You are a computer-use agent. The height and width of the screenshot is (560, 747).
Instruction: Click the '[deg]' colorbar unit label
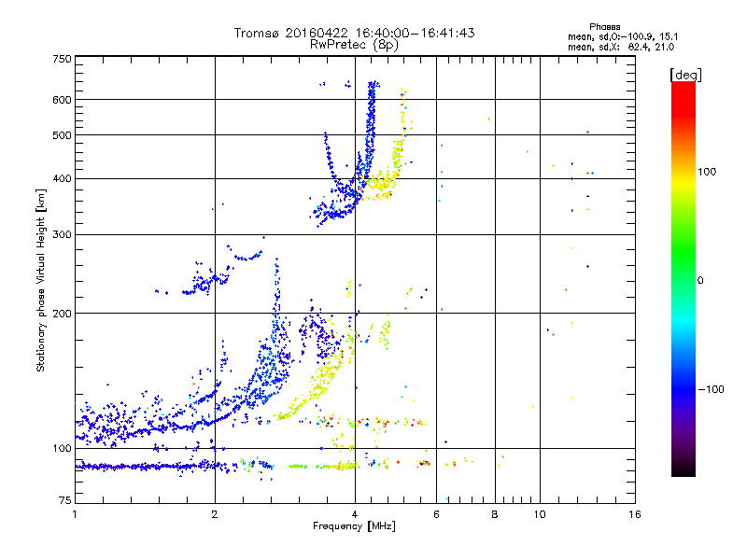(x=685, y=75)
